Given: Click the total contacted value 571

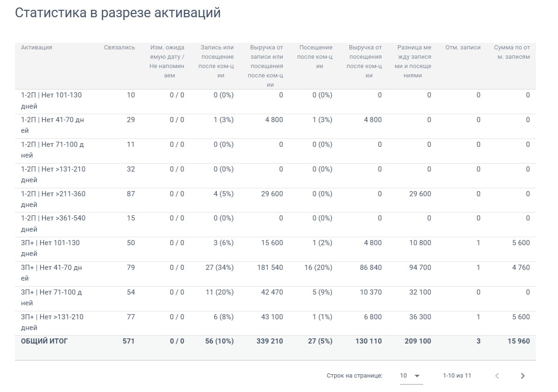Looking at the screenshot, I should pos(128,341).
